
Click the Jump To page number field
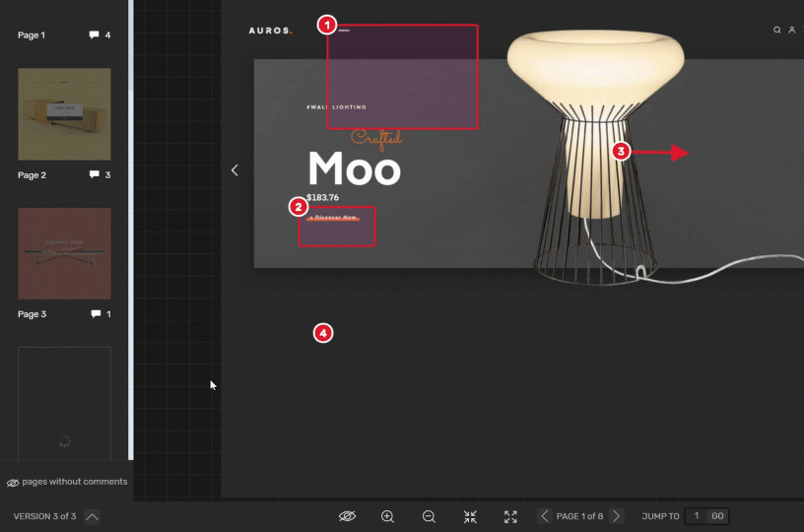pos(696,516)
